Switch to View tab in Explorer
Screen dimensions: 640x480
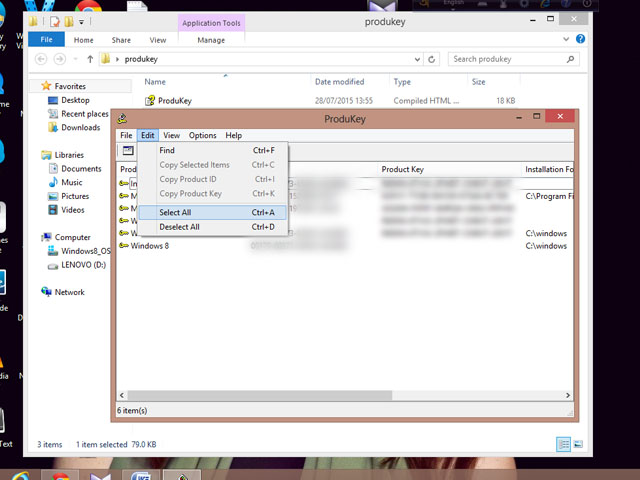tap(158, 40)
